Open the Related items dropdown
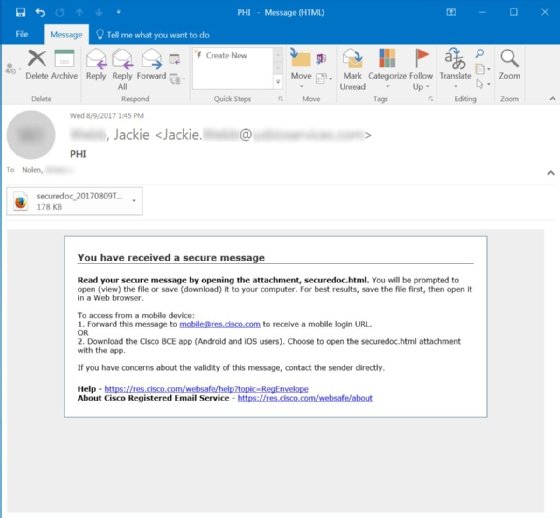The width and height of the screenshot is (560, 518). (483, 69)
